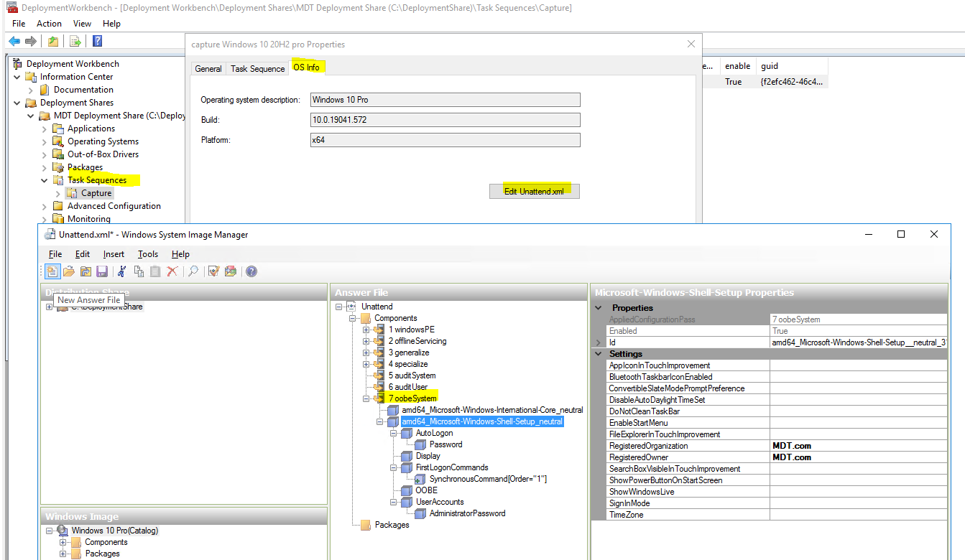Click the RegisteredOwner value field
Screen dimensions: 965x560
[x=858, y=457]
